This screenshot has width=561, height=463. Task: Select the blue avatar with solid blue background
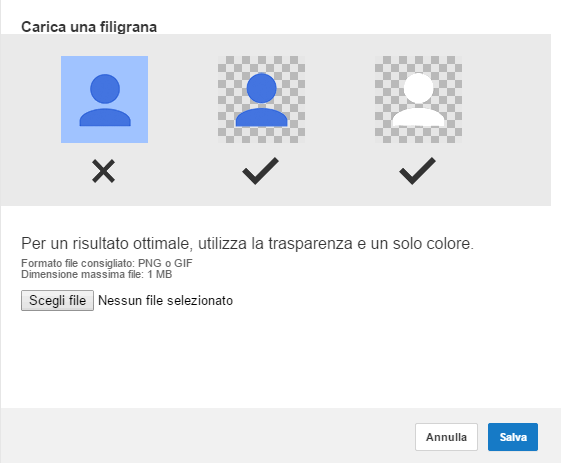pos(104,99)
